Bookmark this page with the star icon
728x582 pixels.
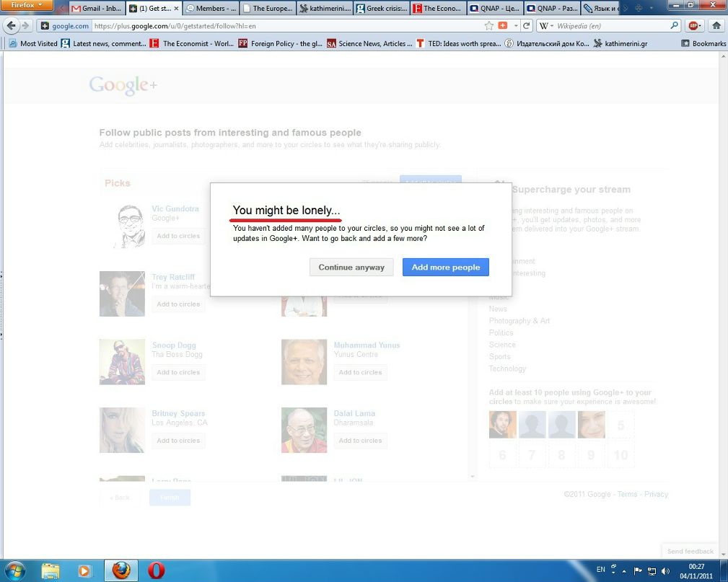tap(489, 26)
